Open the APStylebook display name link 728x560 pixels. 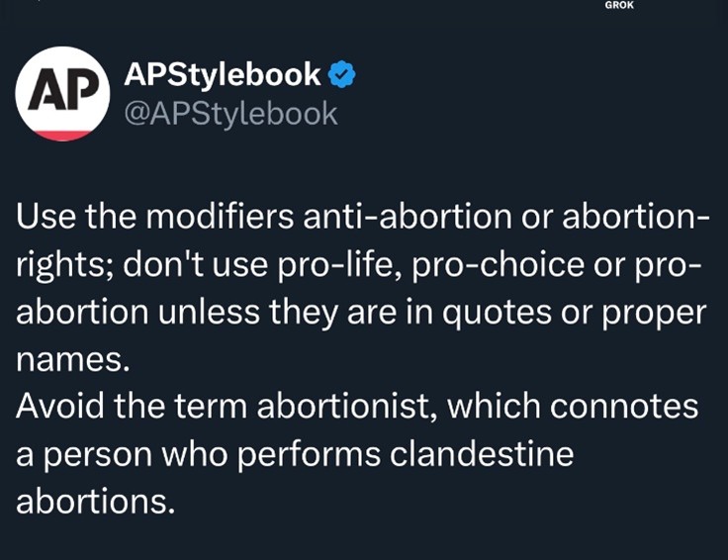click(223, 74)
